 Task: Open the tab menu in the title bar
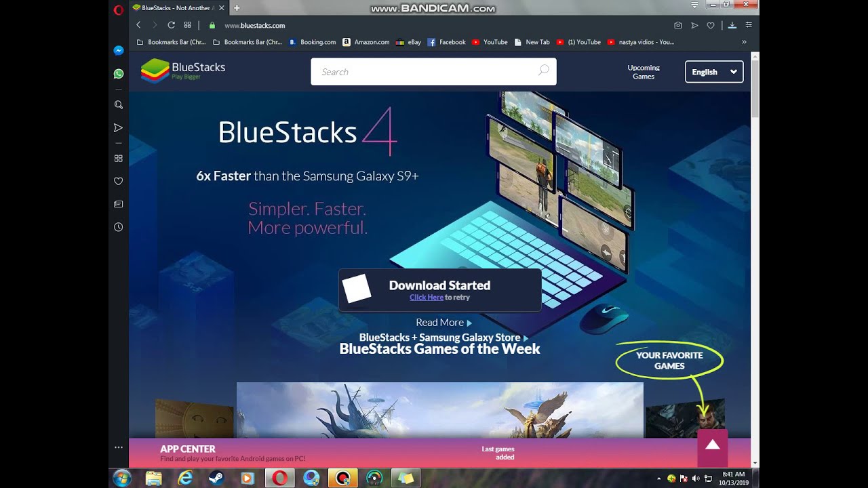pyautogui.click(x=694, y=5)
